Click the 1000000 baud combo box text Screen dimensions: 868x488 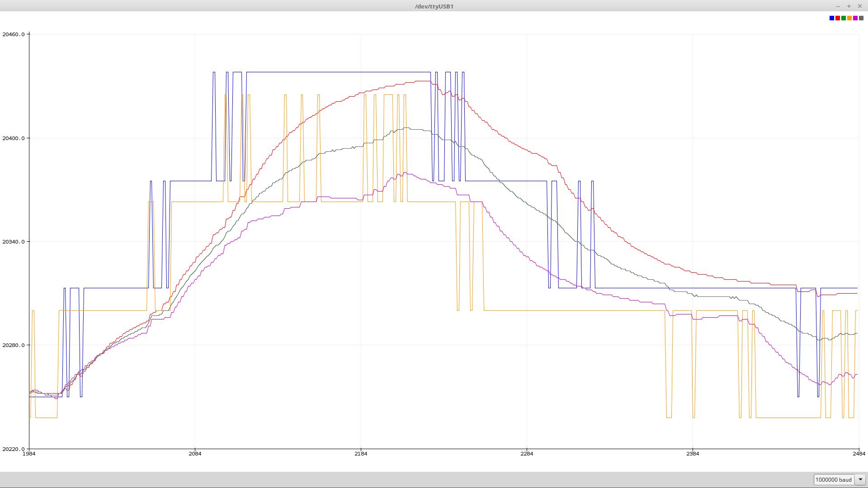[833, 480]
